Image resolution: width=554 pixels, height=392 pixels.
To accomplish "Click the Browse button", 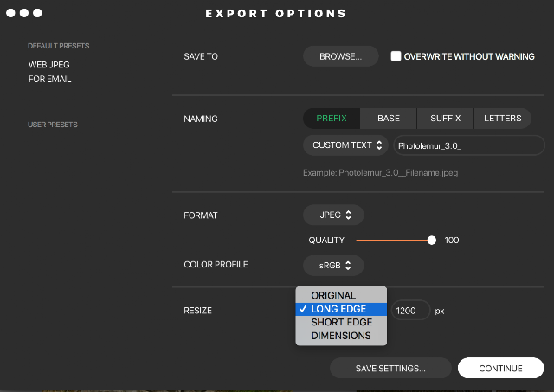I will point(341,56).
